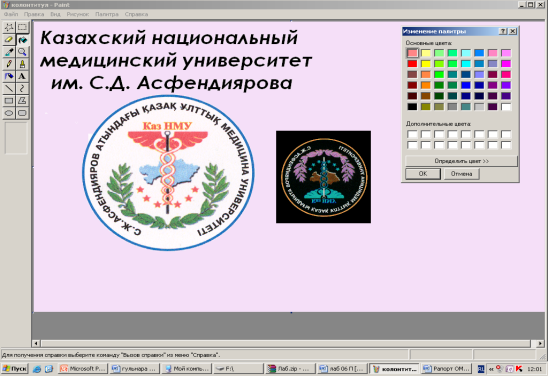Screen dimensions: 548x376
Task: Pick the bright cyan basic color swatch
Action: click(x=466, y=64)
